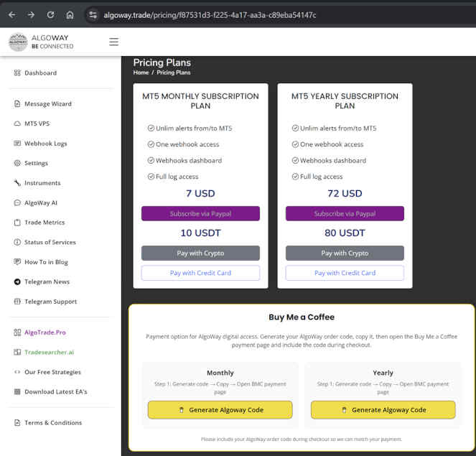Open Telegram News link

click(x=47, y=281)
